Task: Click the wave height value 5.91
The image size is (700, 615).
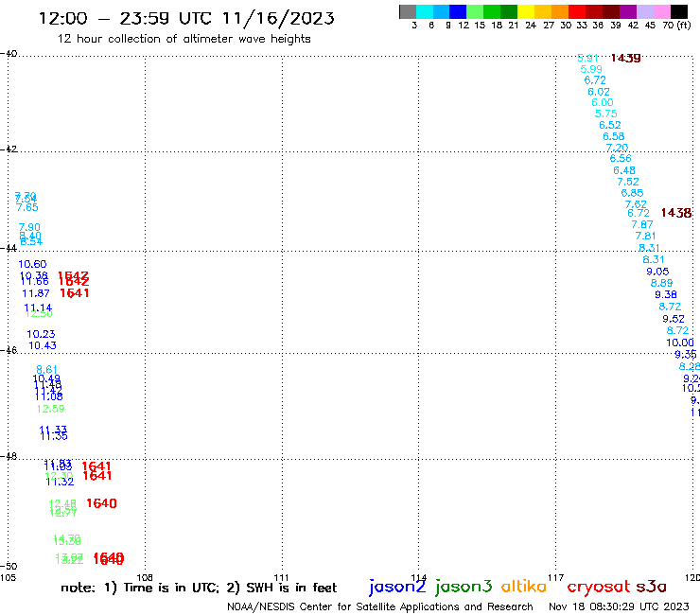Action: click(x=587, y=58)
